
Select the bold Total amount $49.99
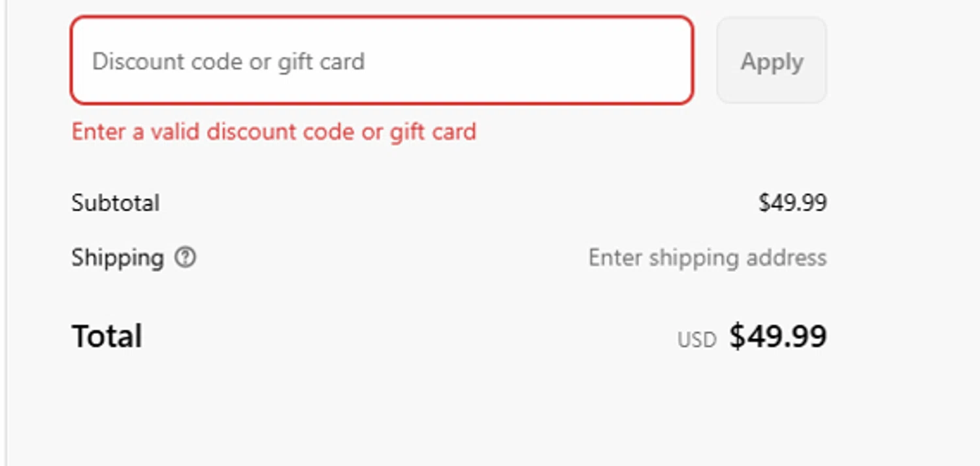point(778,337)
